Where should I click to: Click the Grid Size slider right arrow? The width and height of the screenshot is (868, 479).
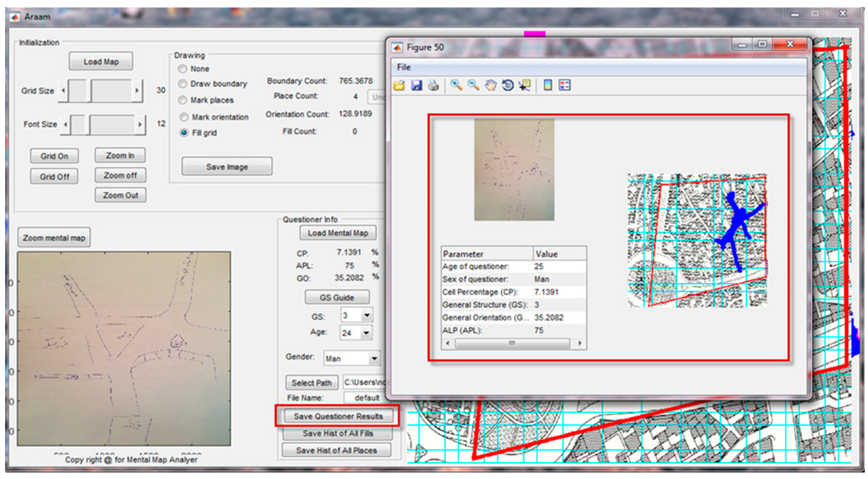(x=137, y=90)
